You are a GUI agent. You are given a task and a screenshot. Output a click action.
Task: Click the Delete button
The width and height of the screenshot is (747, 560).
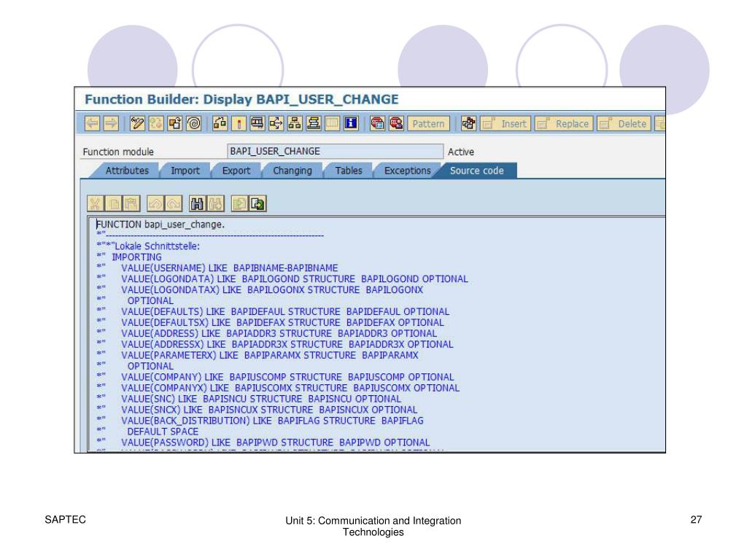tap(624, 124)
